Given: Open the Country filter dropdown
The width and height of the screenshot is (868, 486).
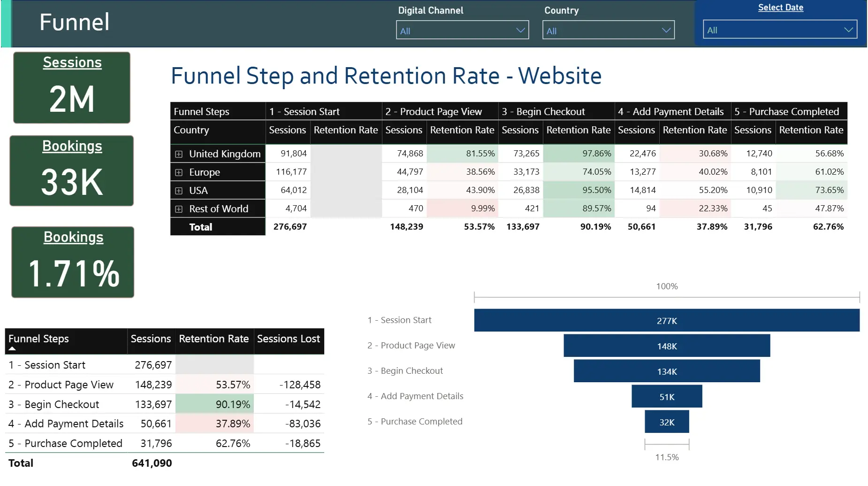Looking at the screenshot, I should pyautogui.click(x=608, y=31).
